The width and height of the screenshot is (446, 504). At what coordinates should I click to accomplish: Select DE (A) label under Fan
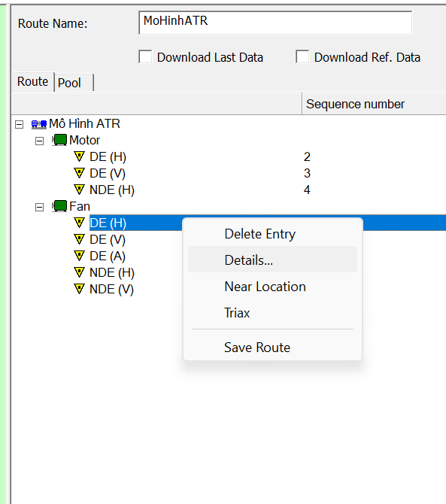click(x=108, y=257)
